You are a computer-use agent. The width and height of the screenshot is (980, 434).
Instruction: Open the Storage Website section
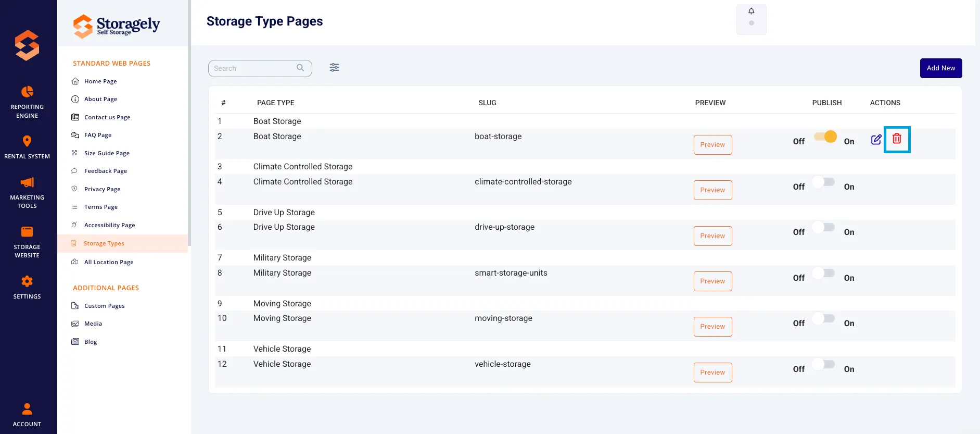click(x=27, y=242)
